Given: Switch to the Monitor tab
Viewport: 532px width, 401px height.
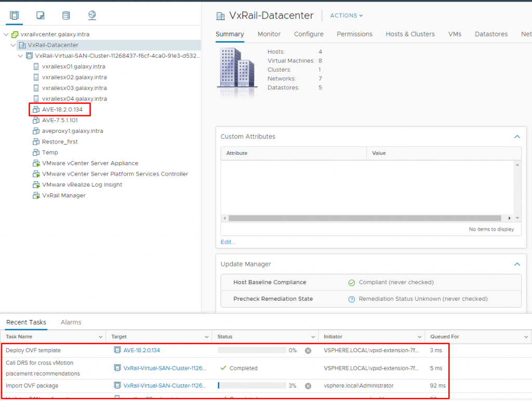Looking at the screenshot, I should [269, 34].
